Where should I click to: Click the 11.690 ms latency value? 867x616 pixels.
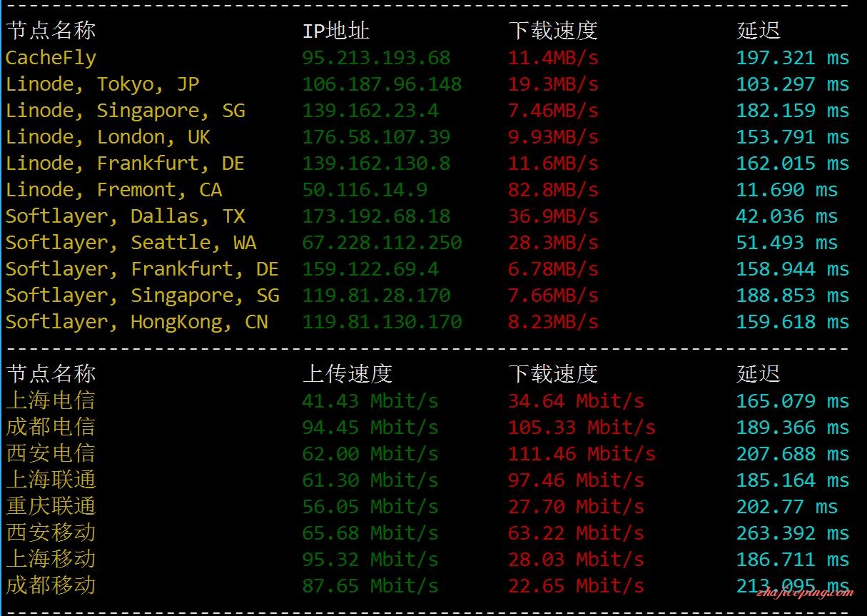click(x=786, y=190)
